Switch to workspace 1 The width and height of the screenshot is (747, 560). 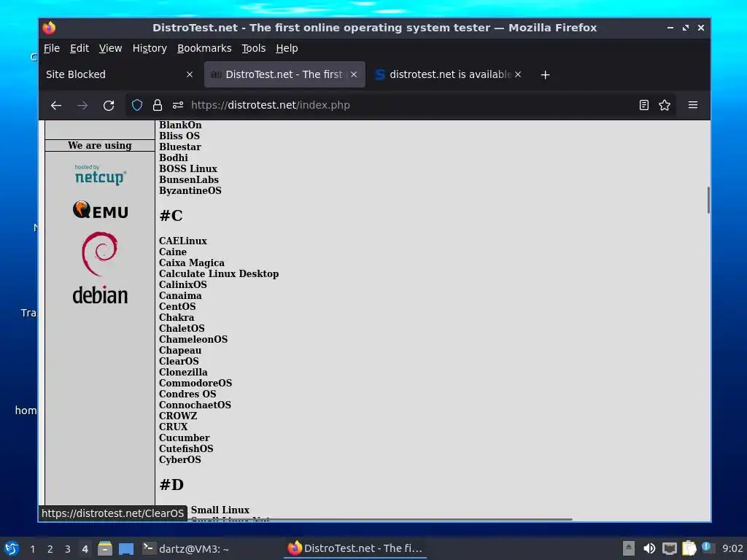coord(32,549)
